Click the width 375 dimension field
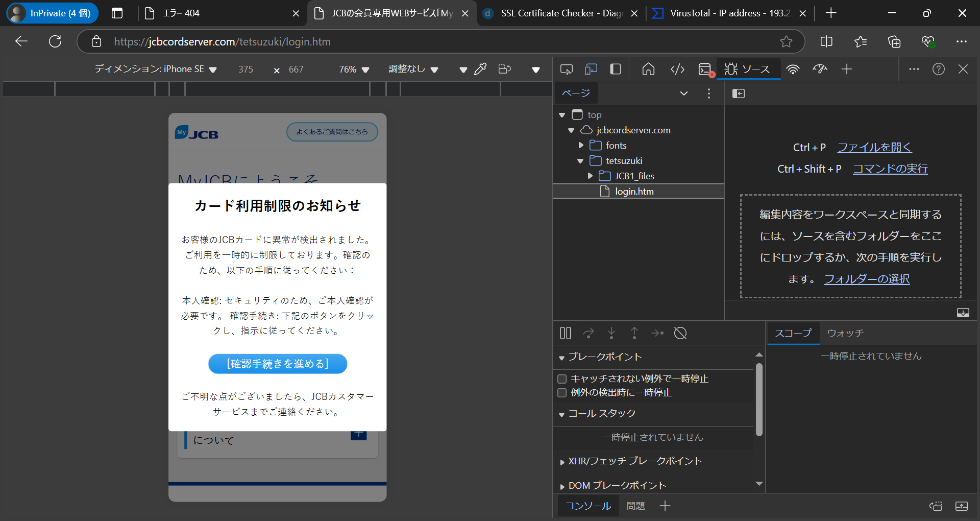This screenshot has height=521, width=980. pyautogui.click(x=246, y=69)
